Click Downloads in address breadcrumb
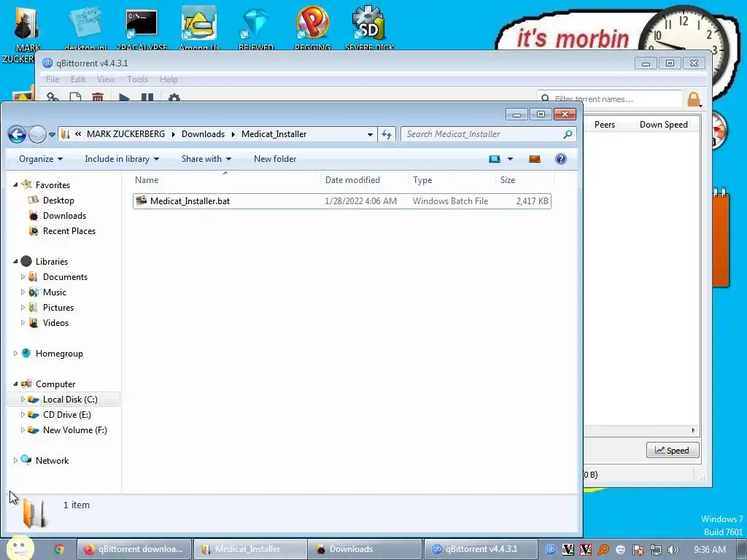Viewport: 747px width, 560px height. 203,134
